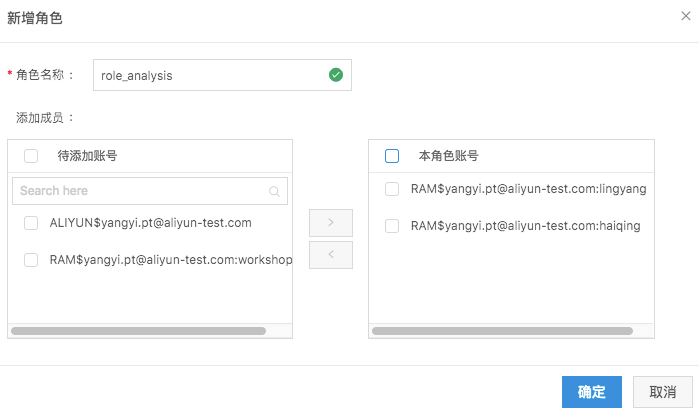Select the ALIYUN$yangyi.pt@aliyun-test.com text row

coord(151,223)
